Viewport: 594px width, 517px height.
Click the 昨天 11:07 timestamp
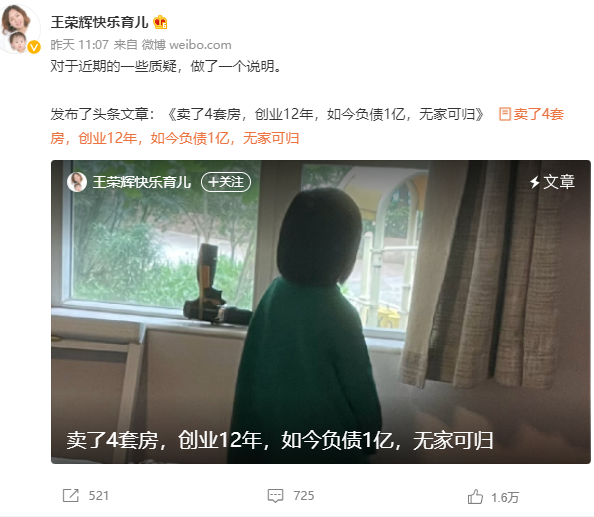(x=80, y=45)
